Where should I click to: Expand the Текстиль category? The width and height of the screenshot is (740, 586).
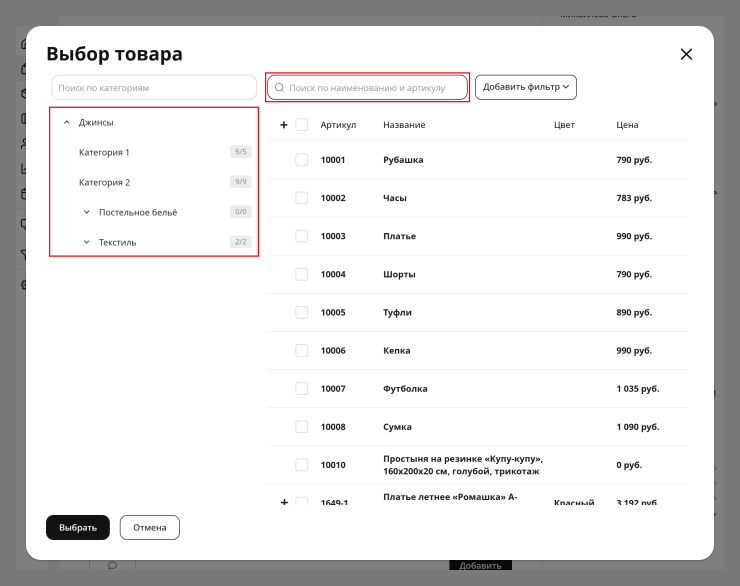click(x=86, y=242)
